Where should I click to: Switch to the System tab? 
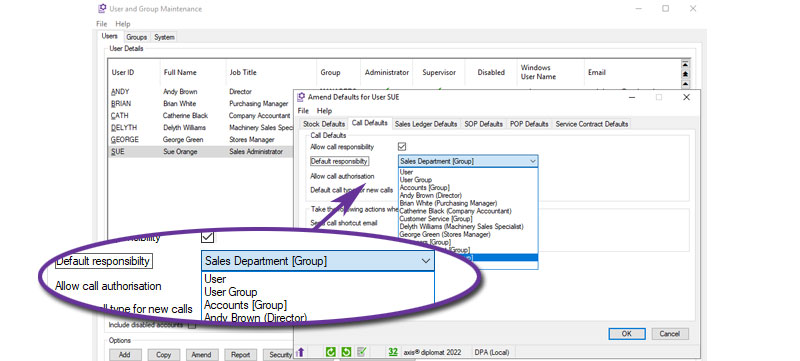pyautogui.click(x=164, y=37)
